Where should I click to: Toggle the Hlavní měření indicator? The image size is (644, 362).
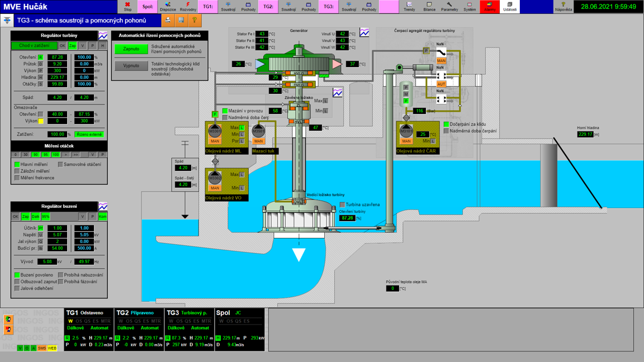pos(17,165)
